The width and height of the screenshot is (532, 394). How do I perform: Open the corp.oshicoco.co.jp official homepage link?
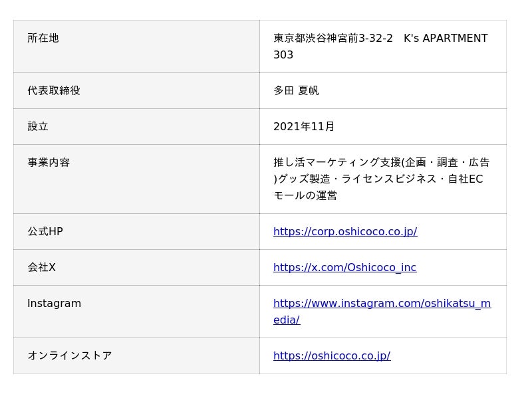pos(344,231)
